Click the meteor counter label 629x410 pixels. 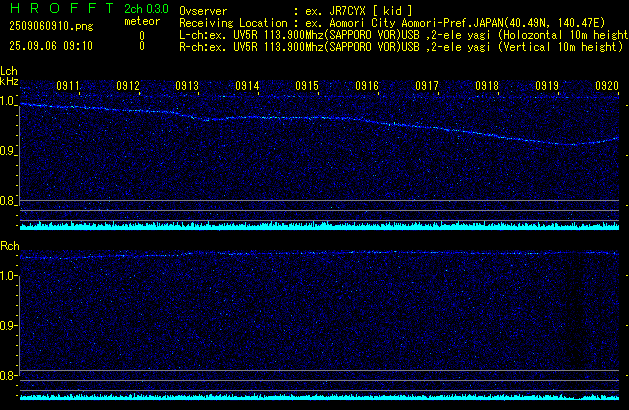pyautogui.click(x=142, y=21)
